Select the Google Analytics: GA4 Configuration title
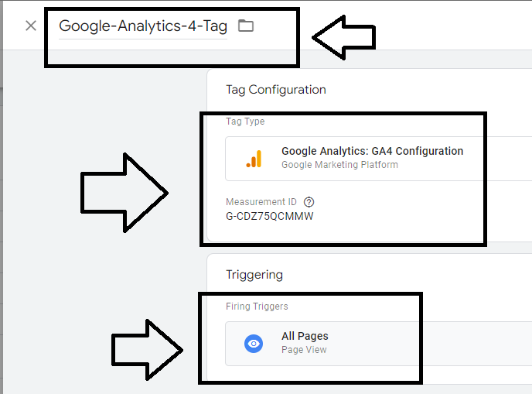Screen dimensions: 532x394 coord(372,151)
